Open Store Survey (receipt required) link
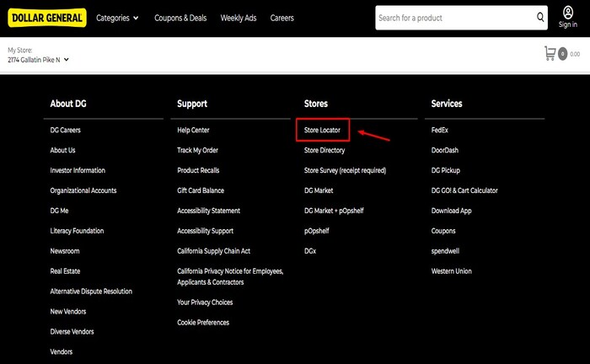This screenshot has height=364, width=590. click(345, 170)
